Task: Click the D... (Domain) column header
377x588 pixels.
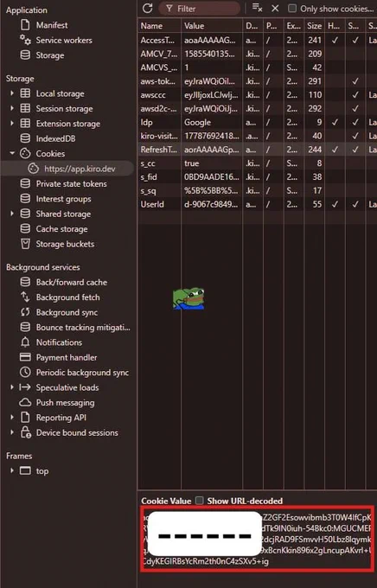Action: click(252, 26)
